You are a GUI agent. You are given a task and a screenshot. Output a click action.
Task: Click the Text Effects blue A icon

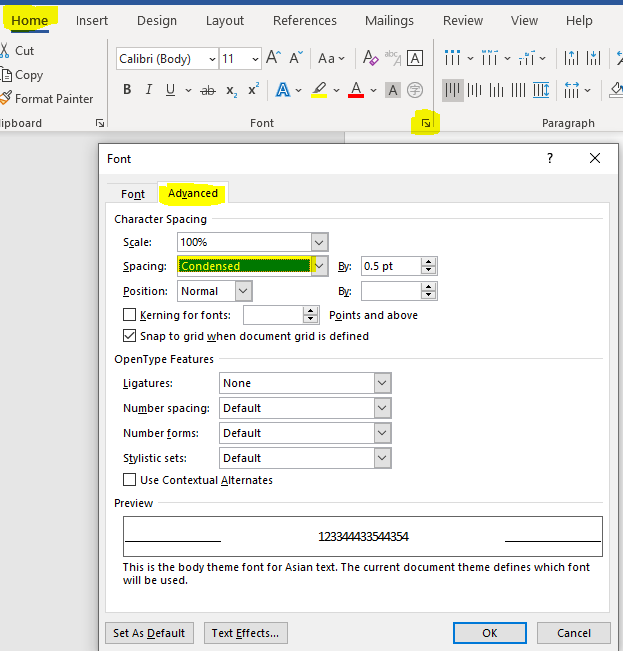283,90
